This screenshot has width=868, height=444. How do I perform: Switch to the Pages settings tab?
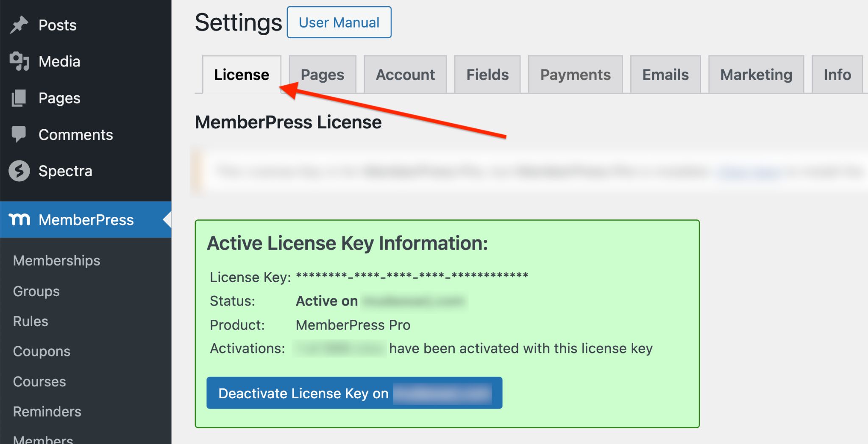click(x=322, y=75)
